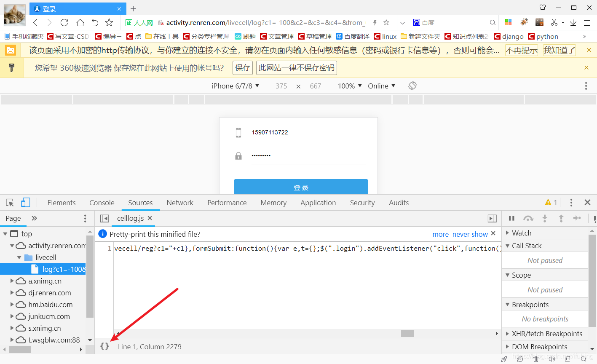597x364 pixels.
Task: Collapse the activity.renren.com tree node
Action: point(12,246)
